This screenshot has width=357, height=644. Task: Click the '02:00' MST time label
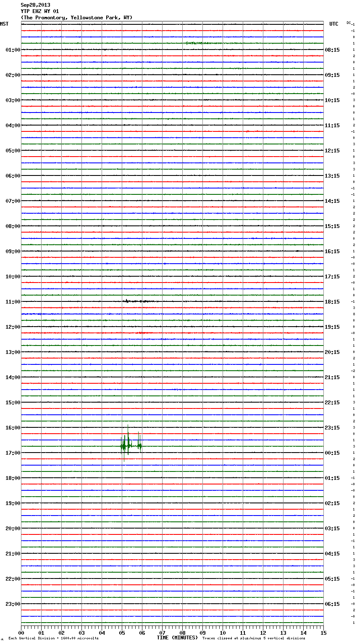[13, 75]
